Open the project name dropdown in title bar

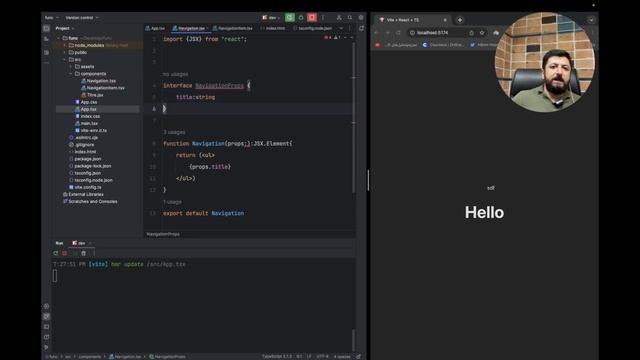pos(52,18)
